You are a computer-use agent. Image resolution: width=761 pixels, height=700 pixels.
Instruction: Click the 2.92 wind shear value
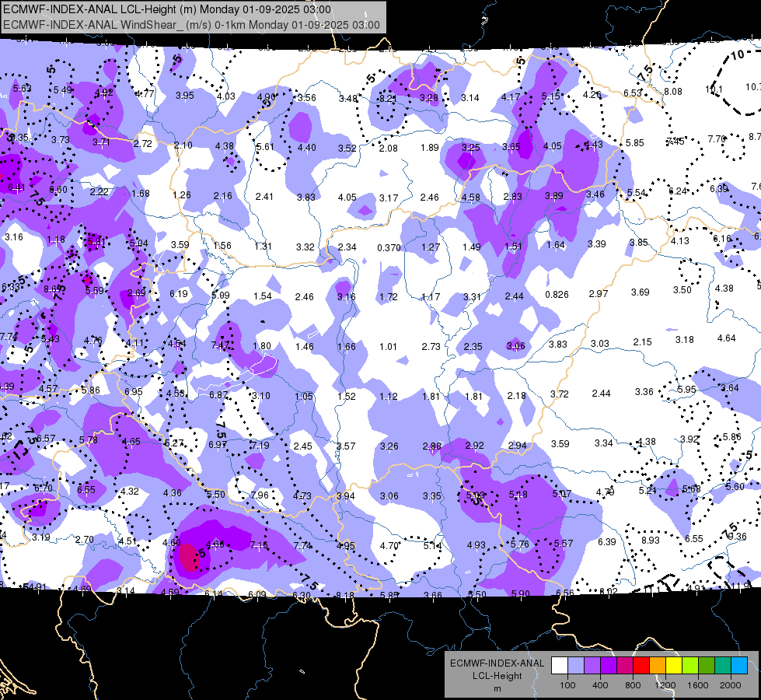[475, 446]
